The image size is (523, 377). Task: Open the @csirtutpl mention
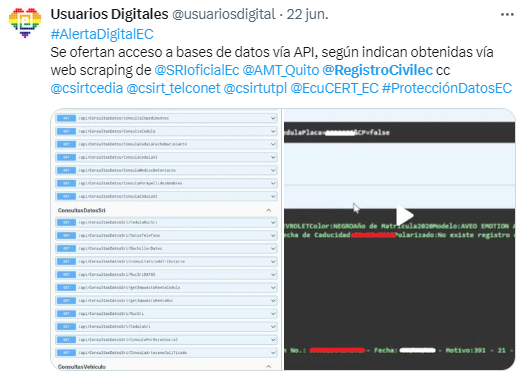[x=255, y=88]
